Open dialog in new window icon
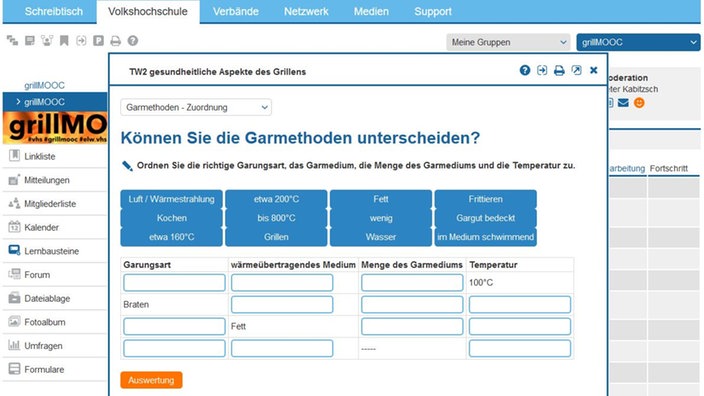Screen dimensions: 704x396 [x=576, y=70]
